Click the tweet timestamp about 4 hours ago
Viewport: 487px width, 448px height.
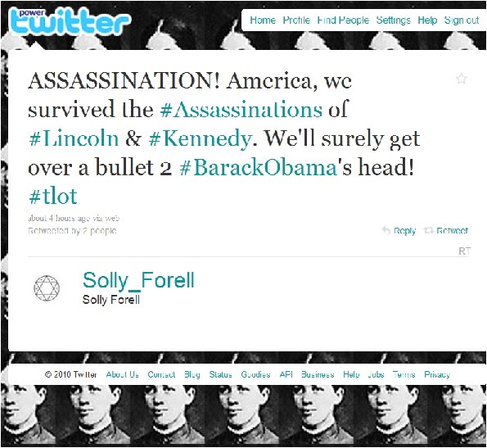tap(58, 218)
